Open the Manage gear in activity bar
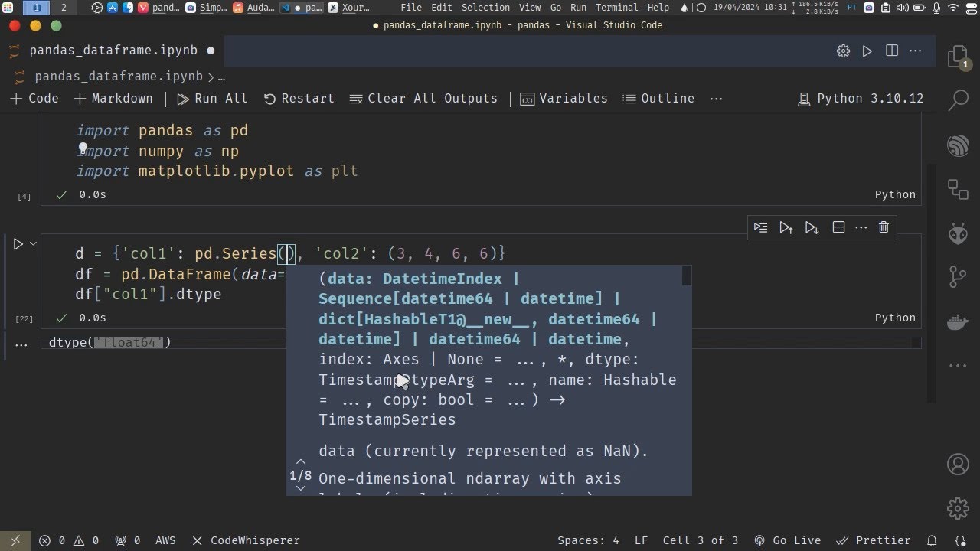The height and width of the screenshot is (551, 980). [958, 507]
